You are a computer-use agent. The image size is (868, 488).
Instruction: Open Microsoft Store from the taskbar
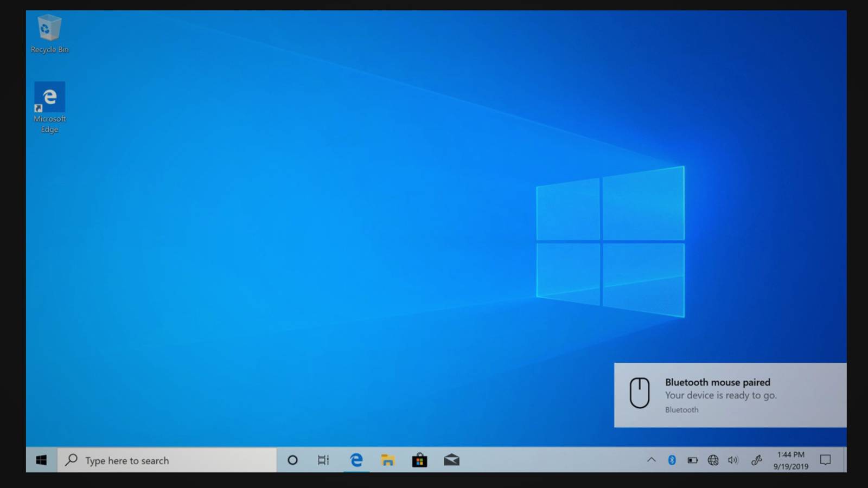pos(419,460)
